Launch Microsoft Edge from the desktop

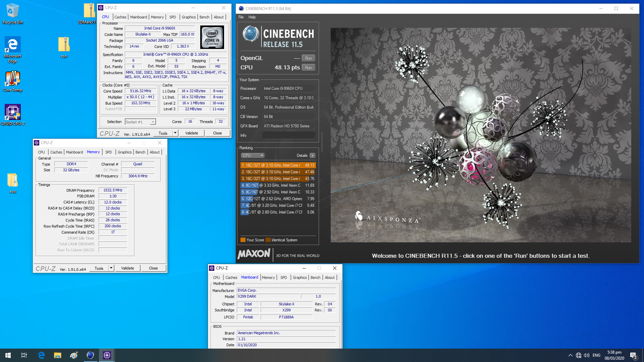[x=12, y=50]
